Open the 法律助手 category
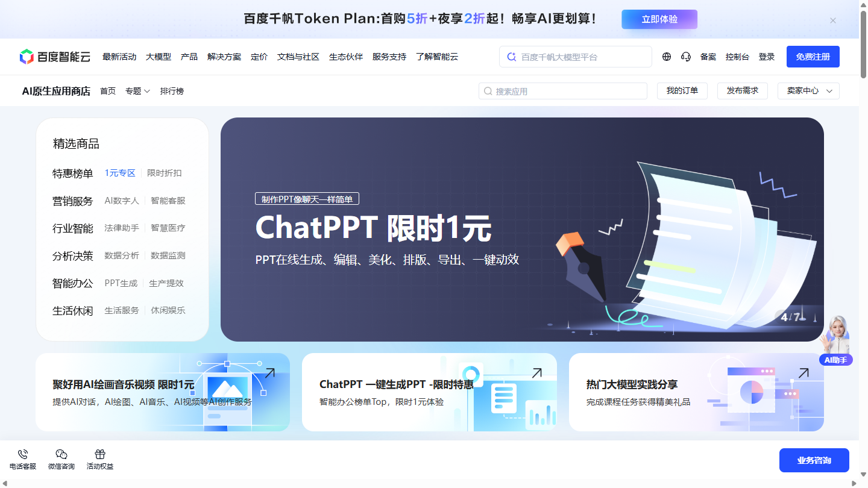 pyautogui.click(x=122, y=228)
